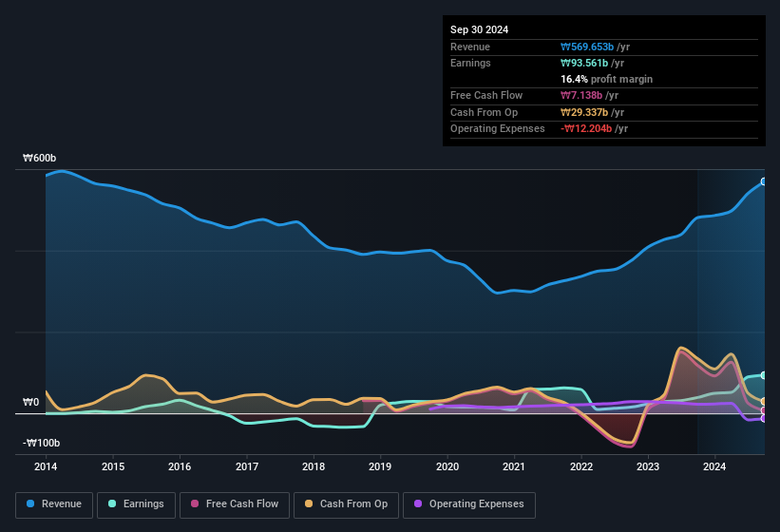This screenshot has height=532, width=780.
Task: Toggle the Cash From Op legend button
Action: tap(346, 504)
